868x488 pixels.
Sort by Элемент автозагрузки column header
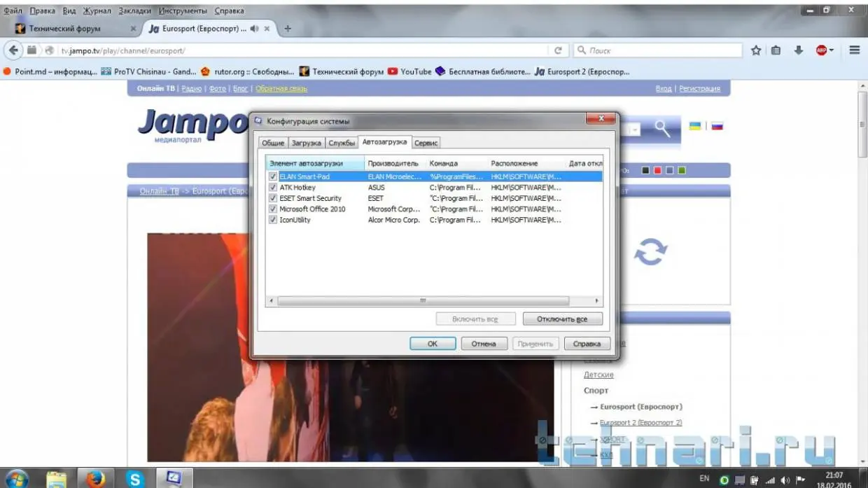click(x=316, y=163)
